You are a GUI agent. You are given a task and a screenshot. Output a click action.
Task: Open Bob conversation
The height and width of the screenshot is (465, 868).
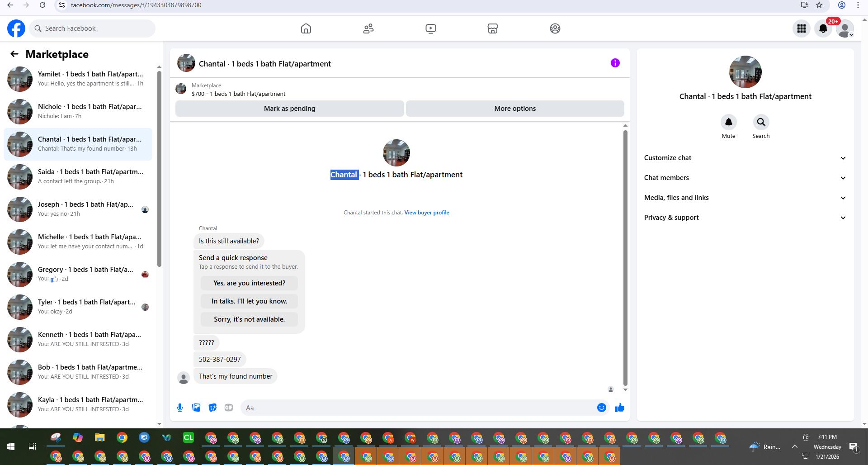click(x=78, y=372)
